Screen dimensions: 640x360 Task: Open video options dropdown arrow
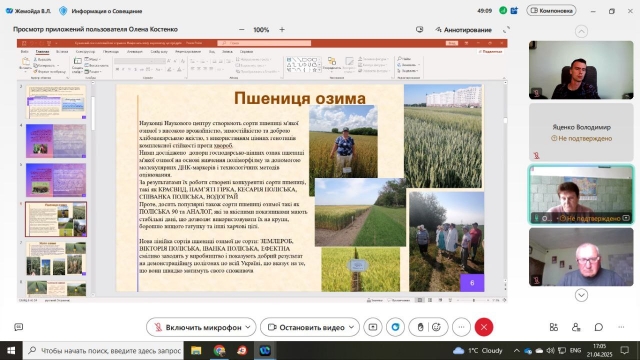pos(351,327)
